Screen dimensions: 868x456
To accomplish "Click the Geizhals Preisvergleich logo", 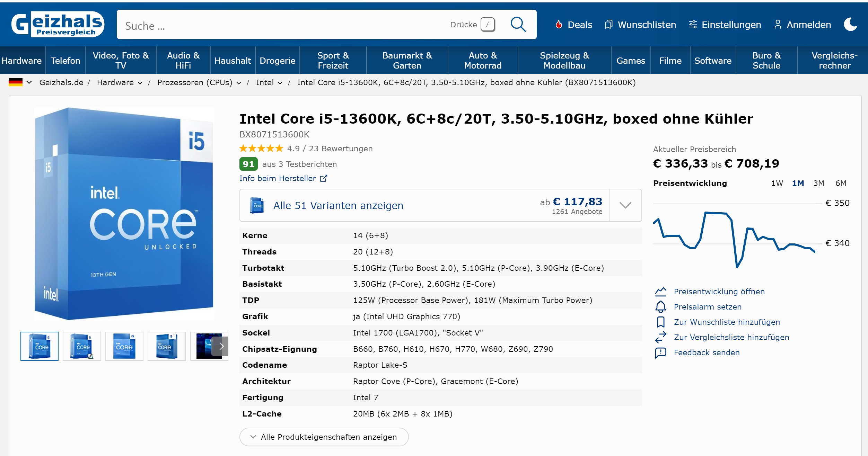I will tap(58, 24).
